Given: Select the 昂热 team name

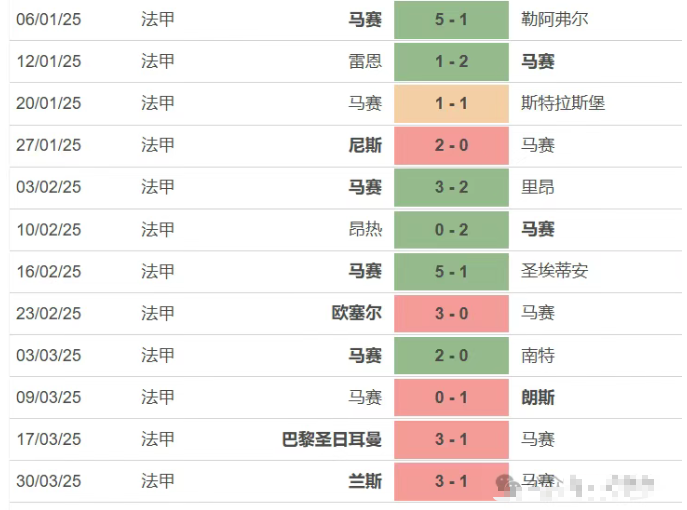Looking at the screenshot, I should 365,229.
